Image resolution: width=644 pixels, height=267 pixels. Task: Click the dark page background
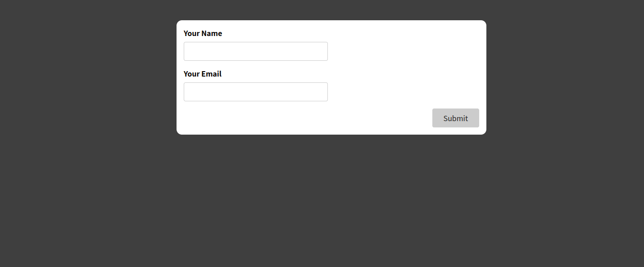click(x=90, y=203)
